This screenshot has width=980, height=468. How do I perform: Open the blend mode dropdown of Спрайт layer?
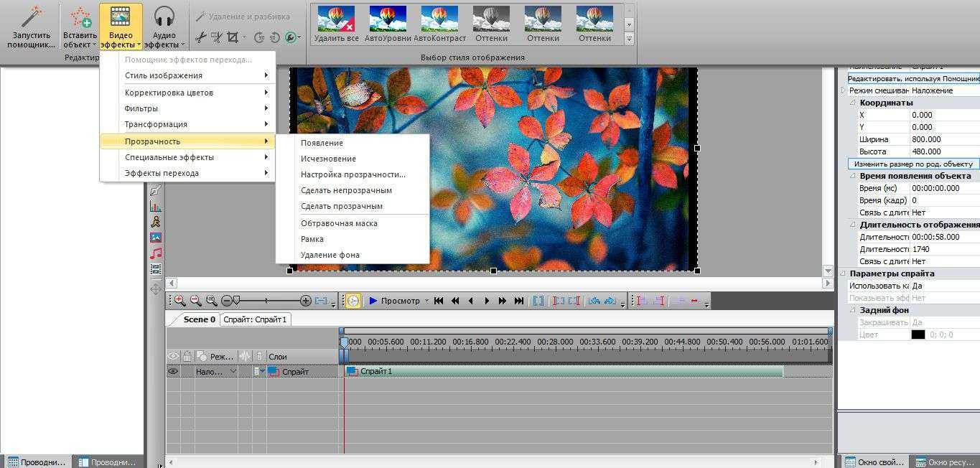click(x=233, y=372)
